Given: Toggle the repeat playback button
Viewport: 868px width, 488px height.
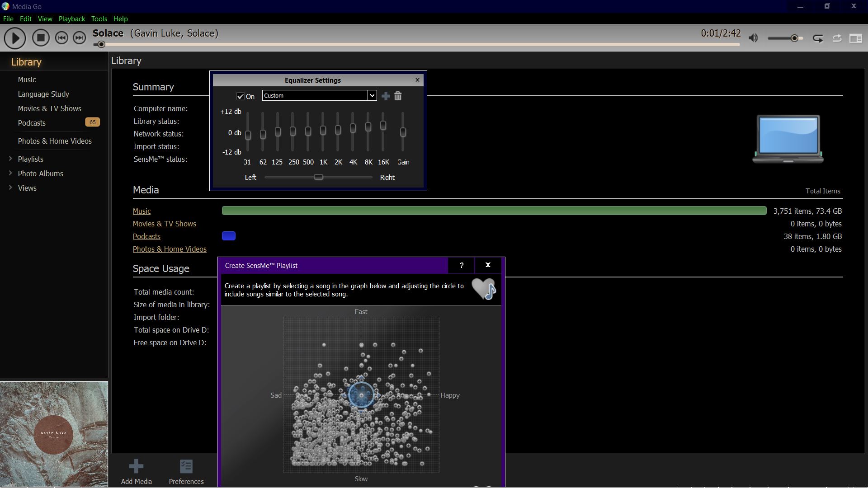Looking at the screenshot, I should coord(818,38).
